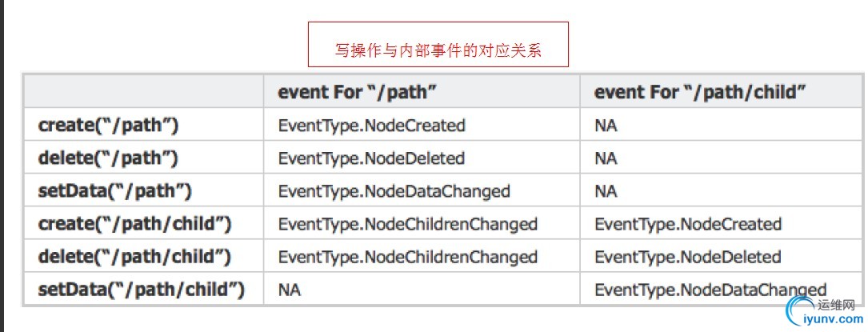This screenshot has height=332, width=868.
Task: Click the delete("/path/child") row label
Action: click(x=134, y=257)
